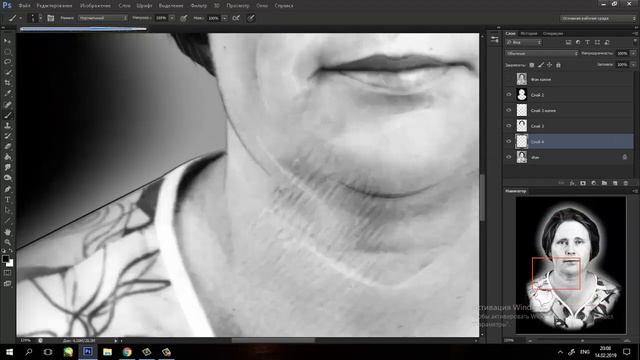Show the hidden top layer (Фон копия)
Image resolution: width=640 pixels, height=360 pixels.
tap(509, 79)
